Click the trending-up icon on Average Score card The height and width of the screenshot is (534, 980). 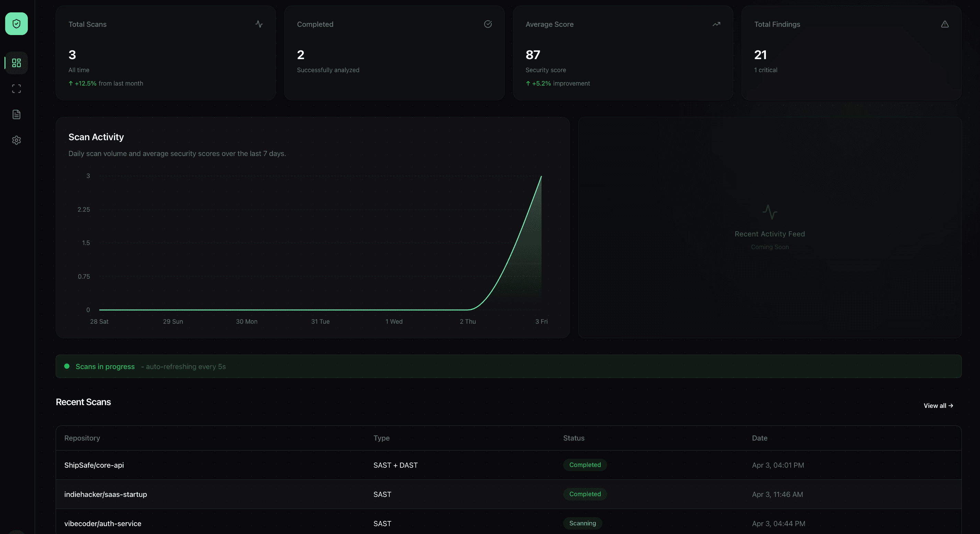[716, 24]
